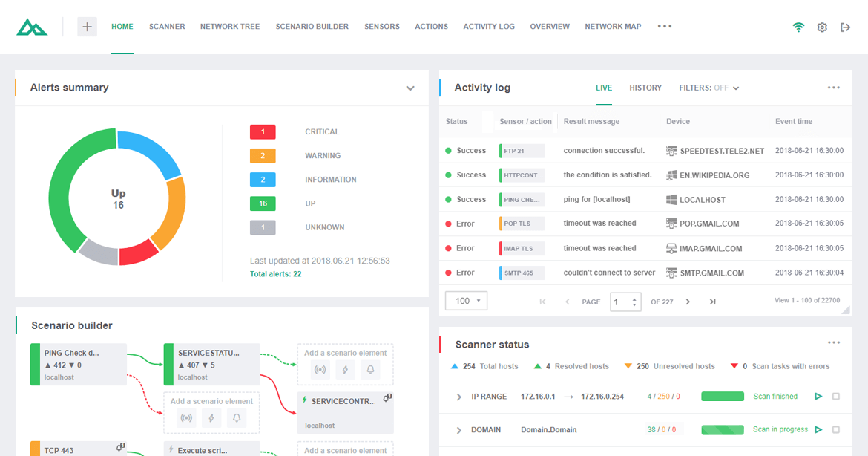Image resolution: width=868 pixels, height=456 pixels.
Task: Start the IP RANGE scan play icon
Action: (x=818, y=396)
